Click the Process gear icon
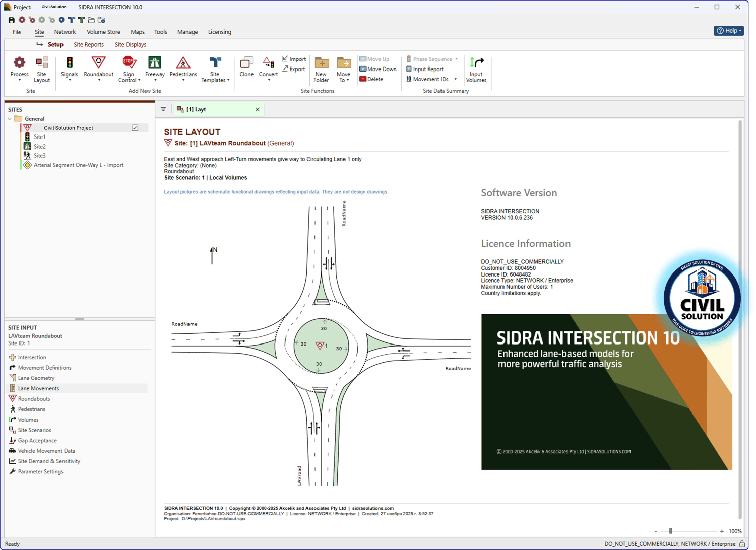756x550 pixels. coord(19,63)
